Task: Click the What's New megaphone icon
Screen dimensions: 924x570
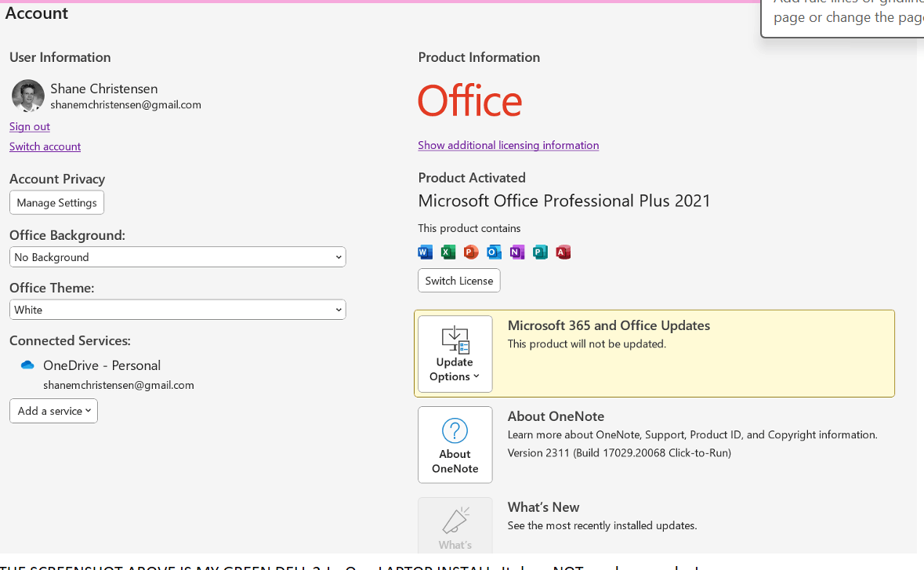Action: [455, 518]
